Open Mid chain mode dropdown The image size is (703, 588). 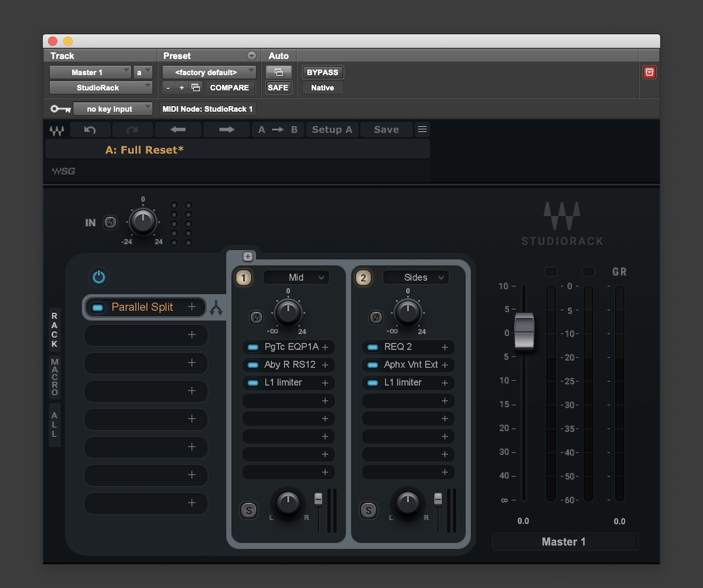coord(297,278)
